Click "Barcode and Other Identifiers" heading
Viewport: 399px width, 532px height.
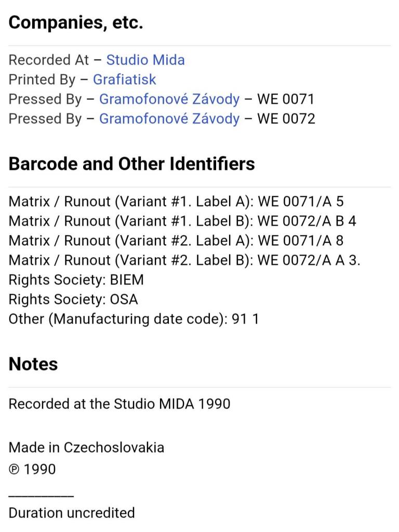(131, 164)
